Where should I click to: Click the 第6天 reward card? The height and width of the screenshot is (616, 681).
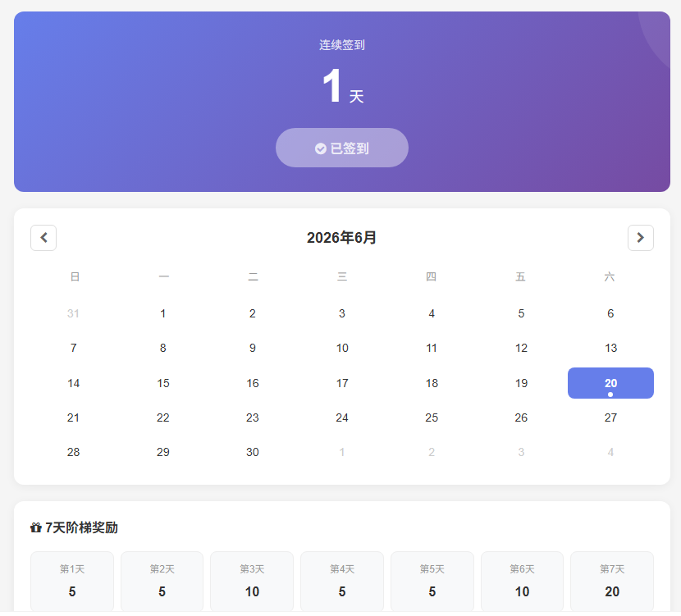pyautogui.click(x=522, y=582)
